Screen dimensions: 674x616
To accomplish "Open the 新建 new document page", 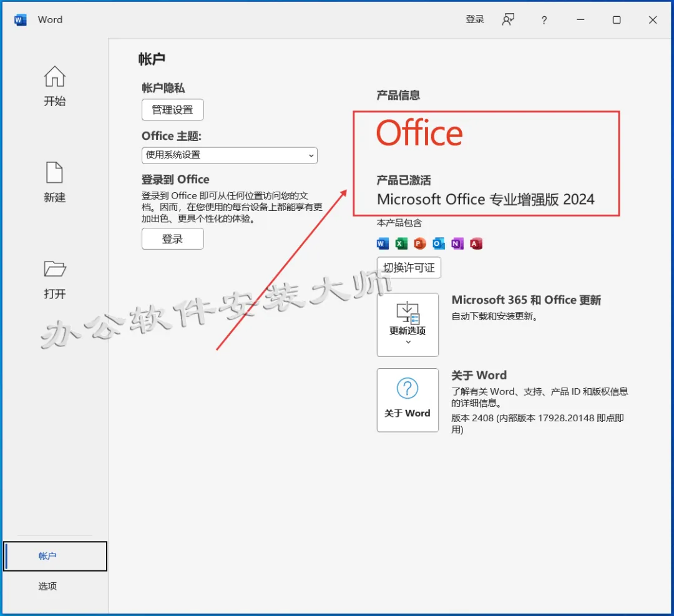I will [x=54, y=182].
